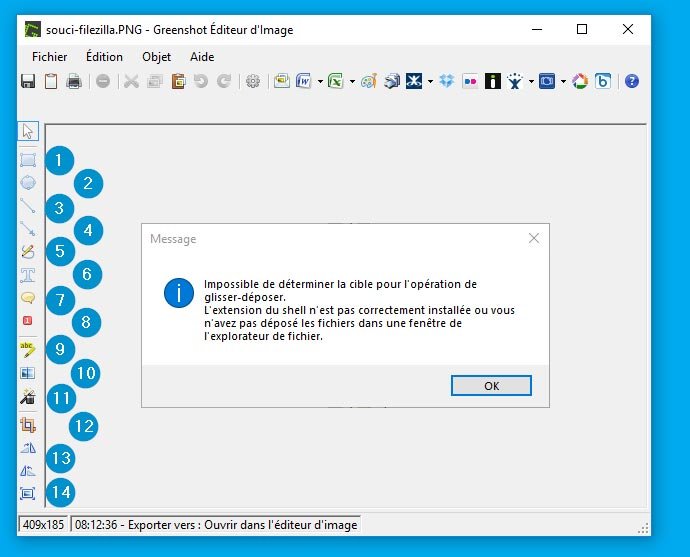This screenshot has width=690, height=557.
Task: Upload image to Imgur
Action: click(x=493, y=81)
